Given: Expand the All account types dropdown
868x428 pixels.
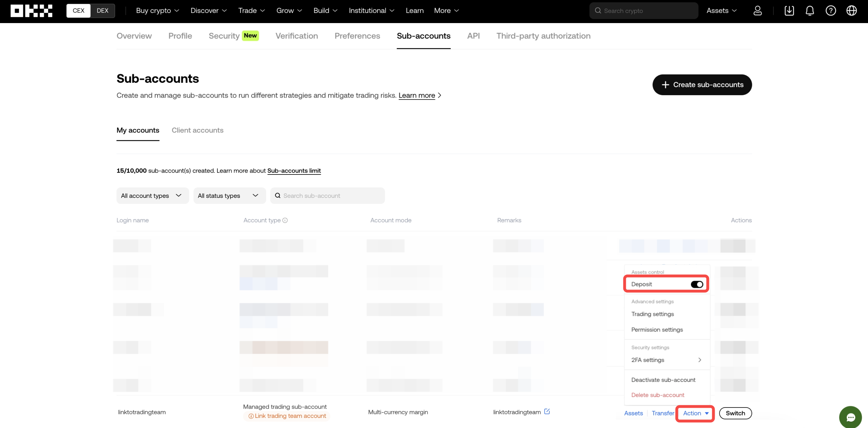Looking at the screenshot, I should coord(152,196).
